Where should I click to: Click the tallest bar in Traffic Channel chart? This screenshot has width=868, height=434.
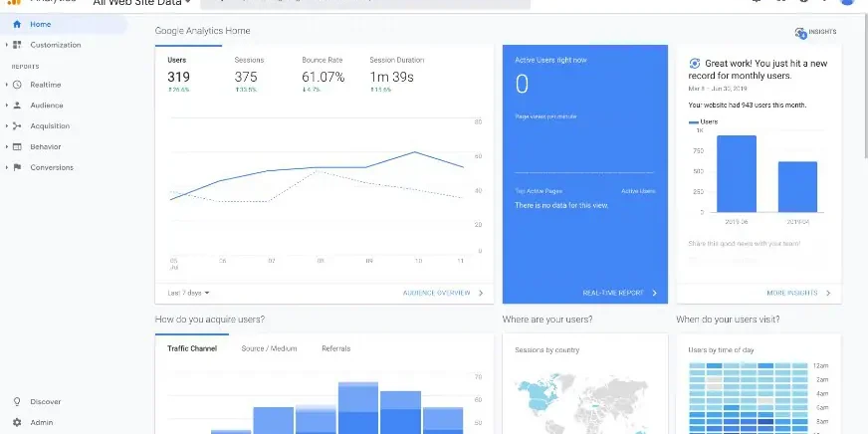358,407
